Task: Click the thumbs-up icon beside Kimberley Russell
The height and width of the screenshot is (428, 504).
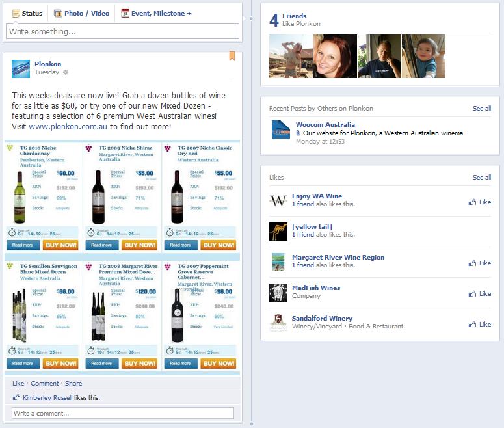Action: coord(16,398)
